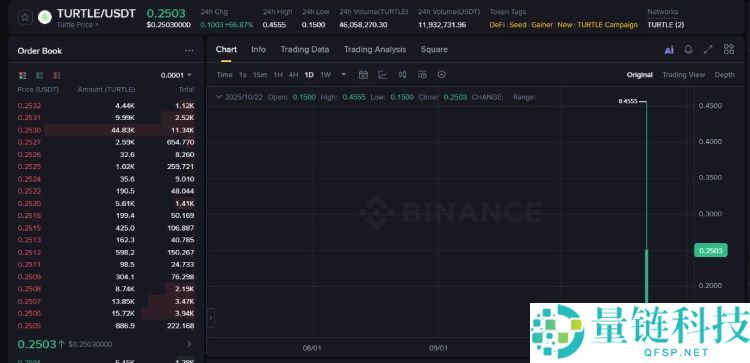Open the AI analysis icon
Image resolution: width=750 pixels, height=363 pixels.
point(669,50)
